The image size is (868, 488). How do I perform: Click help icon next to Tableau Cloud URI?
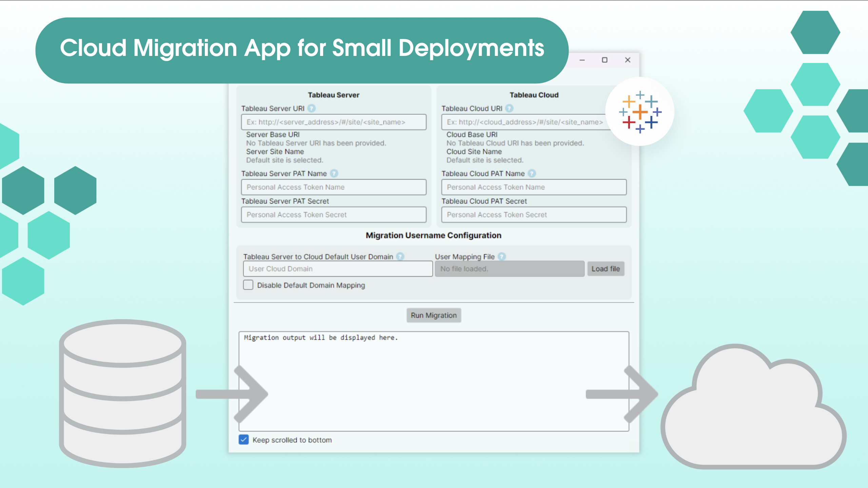tap(509, 108)
